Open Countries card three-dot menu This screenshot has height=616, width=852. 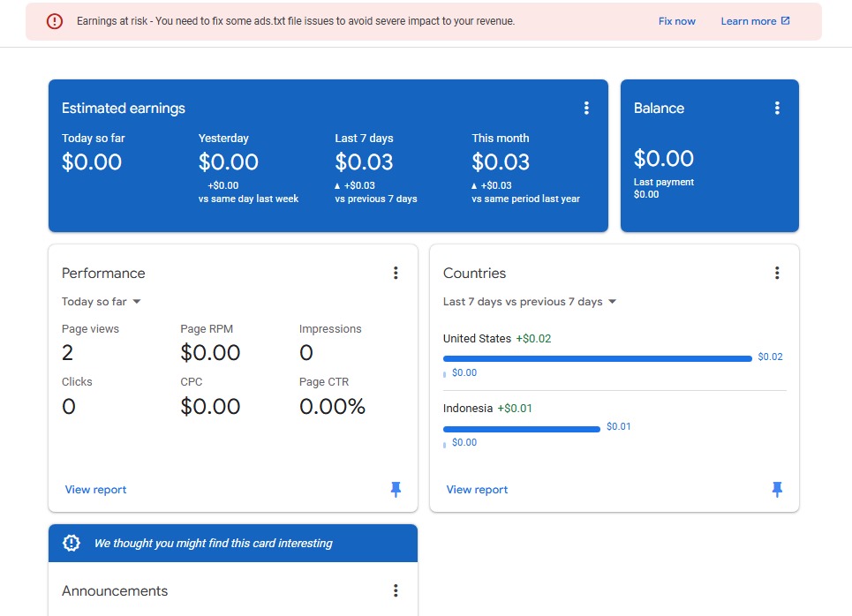777,274
